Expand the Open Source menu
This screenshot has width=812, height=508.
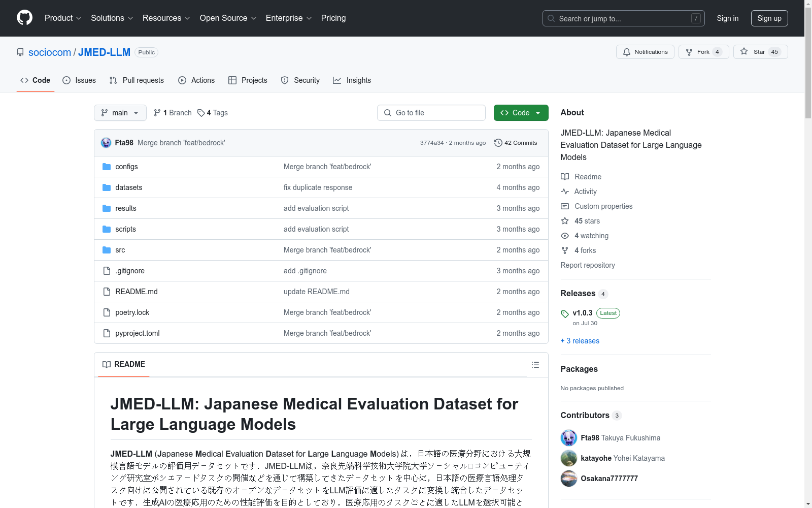tap(228, 18)
